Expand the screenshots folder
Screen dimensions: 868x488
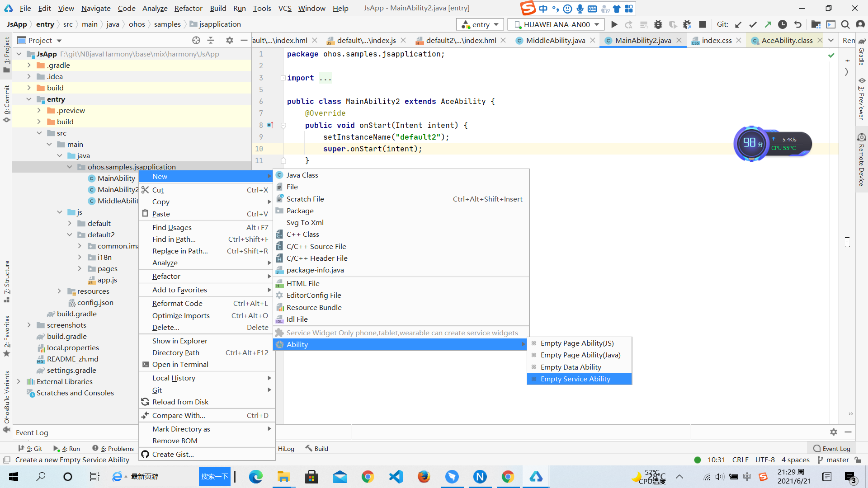pyautogui.click(x=29, y=325)
